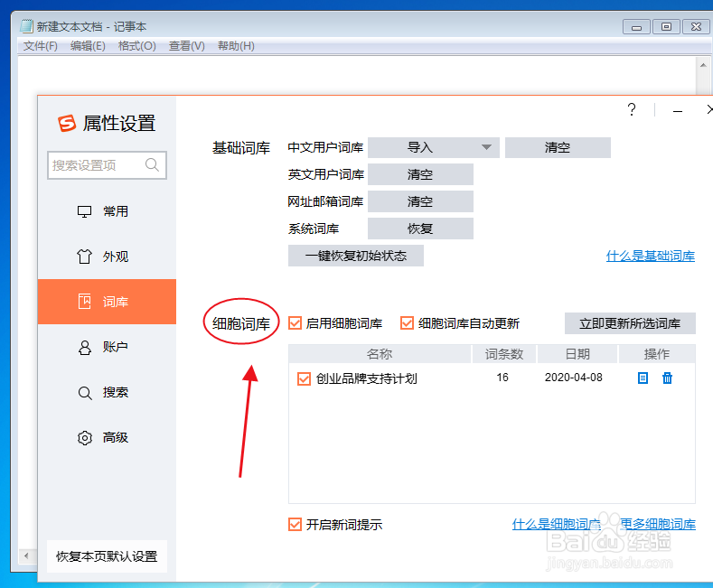Viewport: 713px width, 588px height.
Task: Click Notepad vertical scrollbar up arrow
Action: click(703, 65)
